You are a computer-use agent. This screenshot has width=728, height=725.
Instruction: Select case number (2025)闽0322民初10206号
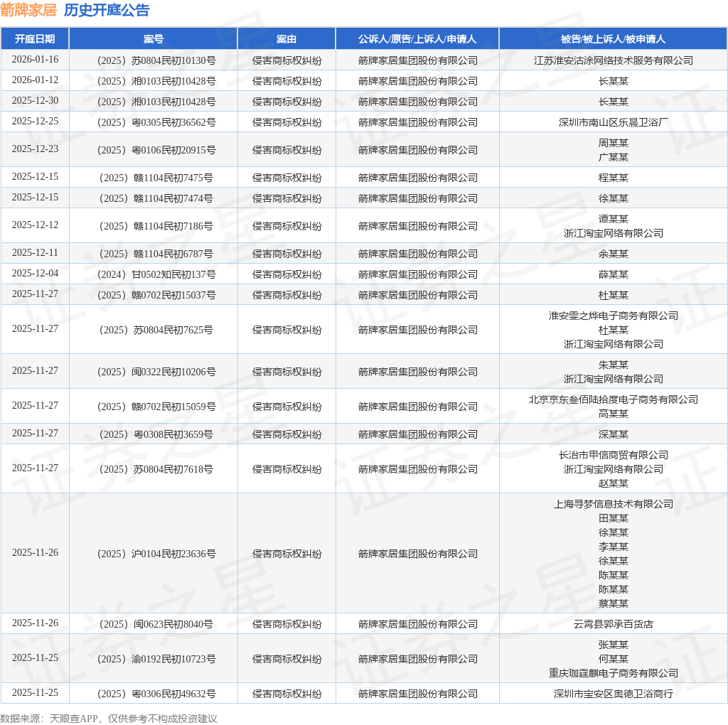tap(156, 372)
